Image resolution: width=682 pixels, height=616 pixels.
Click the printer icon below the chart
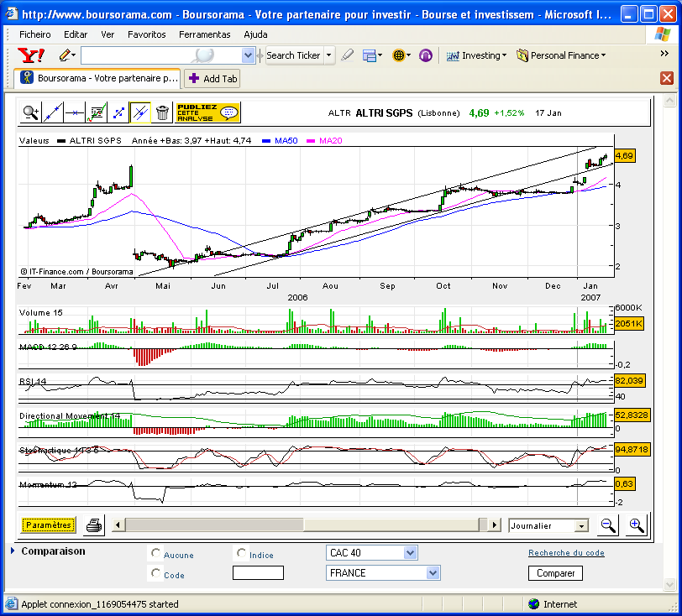pyautogui.click(x=94, y=525)
